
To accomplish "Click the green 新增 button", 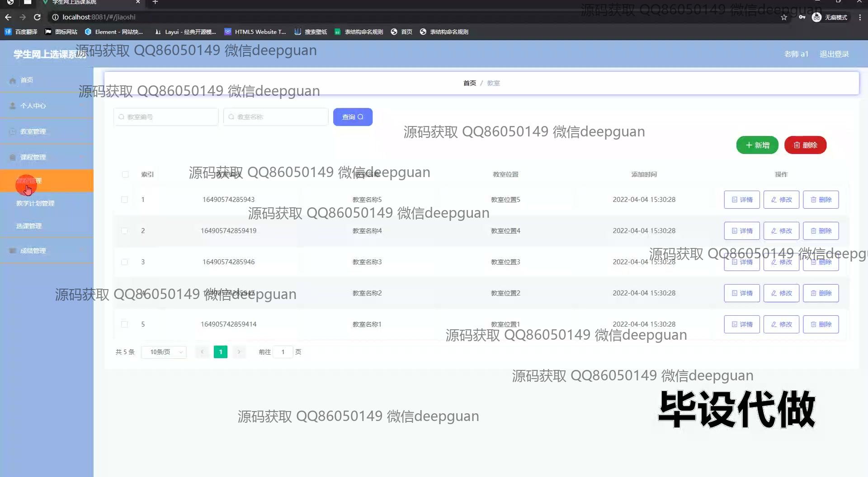I will pyautogui.click(x=757, y=145).
